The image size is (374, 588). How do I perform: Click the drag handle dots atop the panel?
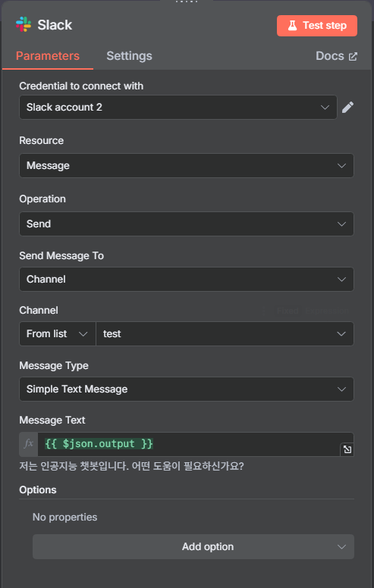click(x=187, y=2)
